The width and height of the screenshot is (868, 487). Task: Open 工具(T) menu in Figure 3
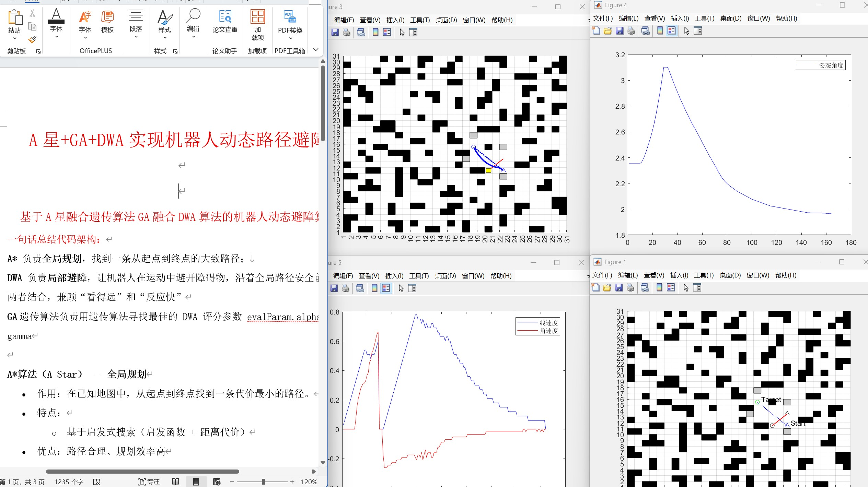pyautogui.click(x=420, y=20)
